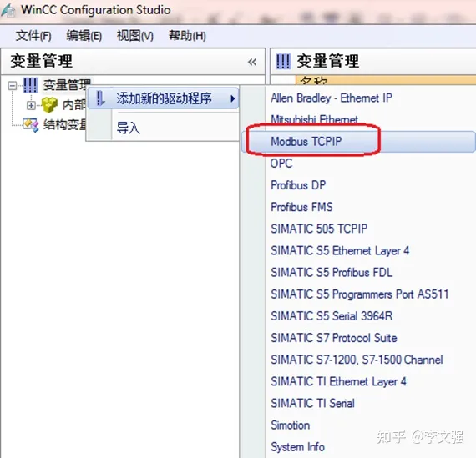Viewport: 476px width, 458px height.
Task: Select the System Info driver
Action: click(297, 447)
